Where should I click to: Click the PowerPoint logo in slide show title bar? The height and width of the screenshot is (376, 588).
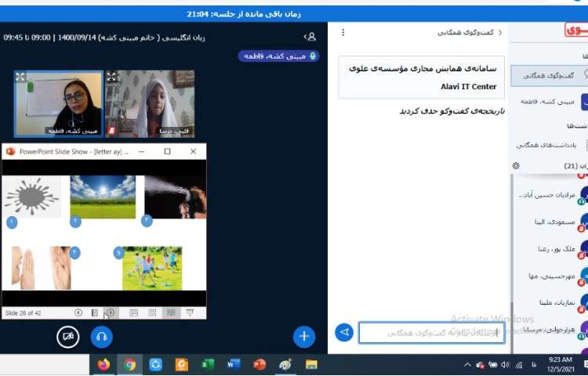[10, 151]
